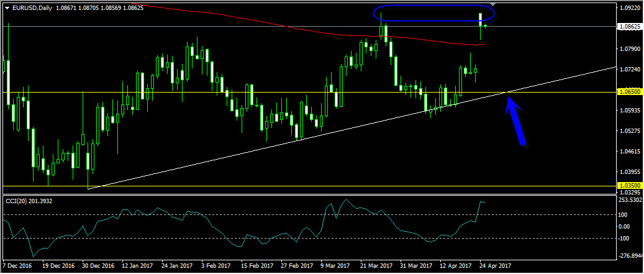The height and width of the screenshot is (274, 644).
Task: Click the 30 Dec 2016 date label
Action: (98, 266)
